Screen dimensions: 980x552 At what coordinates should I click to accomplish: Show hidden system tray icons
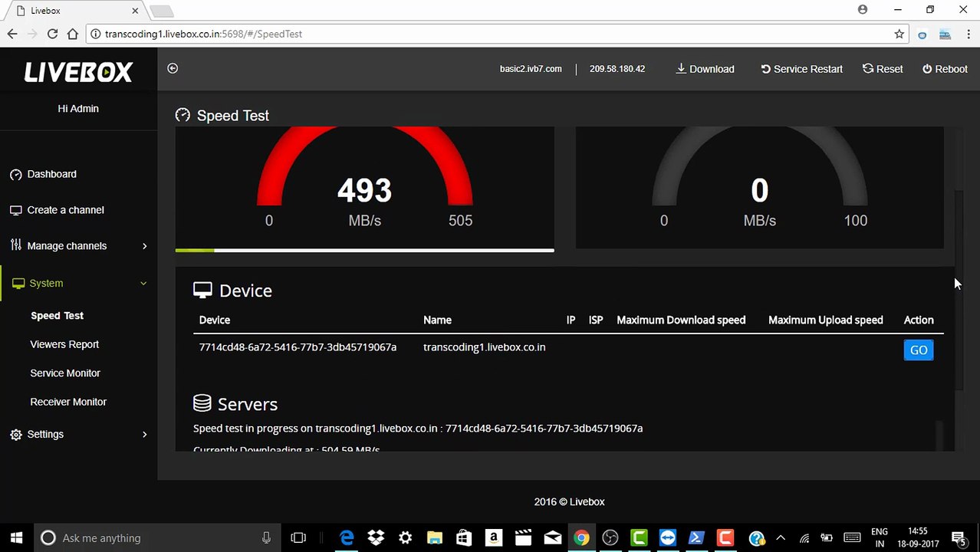pos(781,537)
